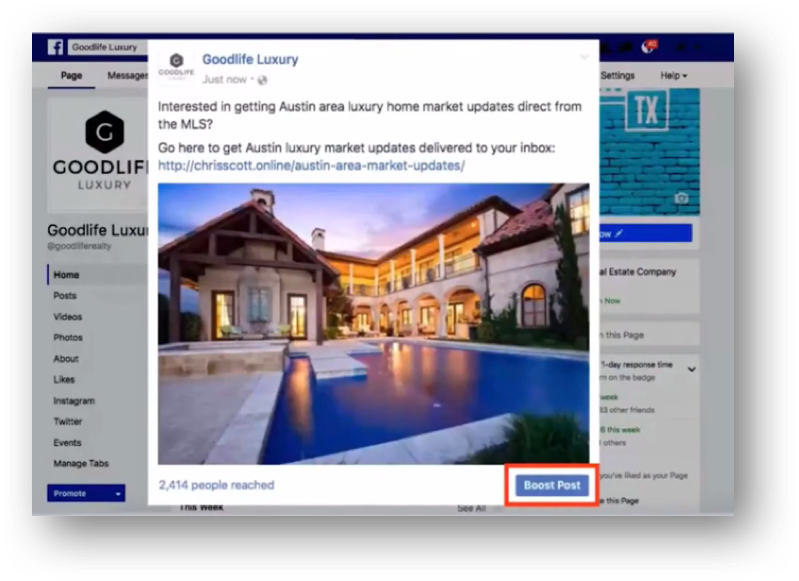Select Videos in the sidebar
799x581 pixels.
click(68, 317)
